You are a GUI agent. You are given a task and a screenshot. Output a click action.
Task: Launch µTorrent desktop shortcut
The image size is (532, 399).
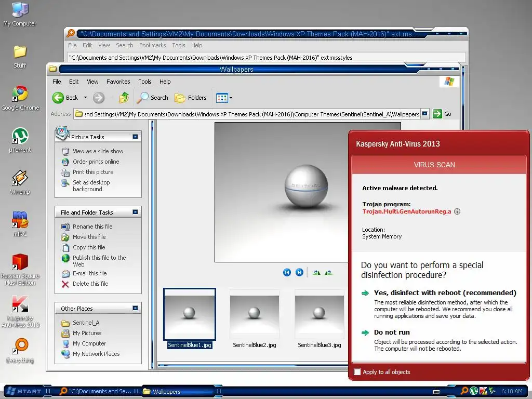point(20,140)
